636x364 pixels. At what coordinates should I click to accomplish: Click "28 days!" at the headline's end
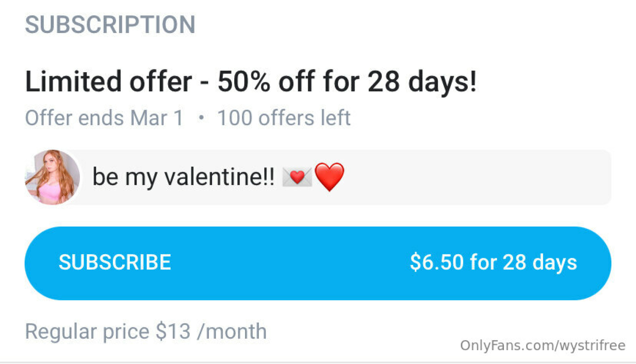(422, 81)
